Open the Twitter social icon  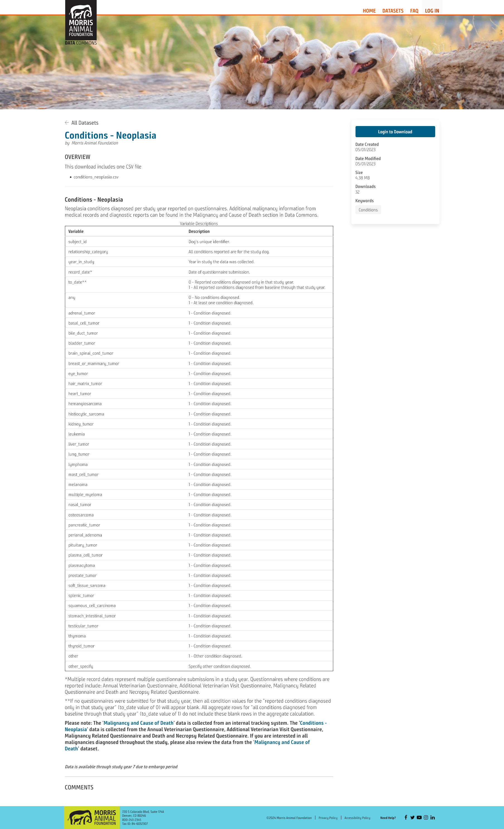pos(413,817)
